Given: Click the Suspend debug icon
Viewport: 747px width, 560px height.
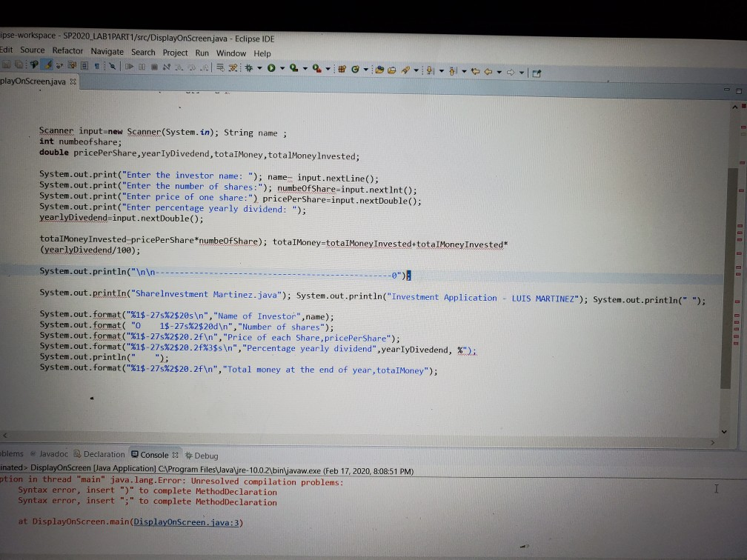Looking at the screenshot, I should 142,67.
